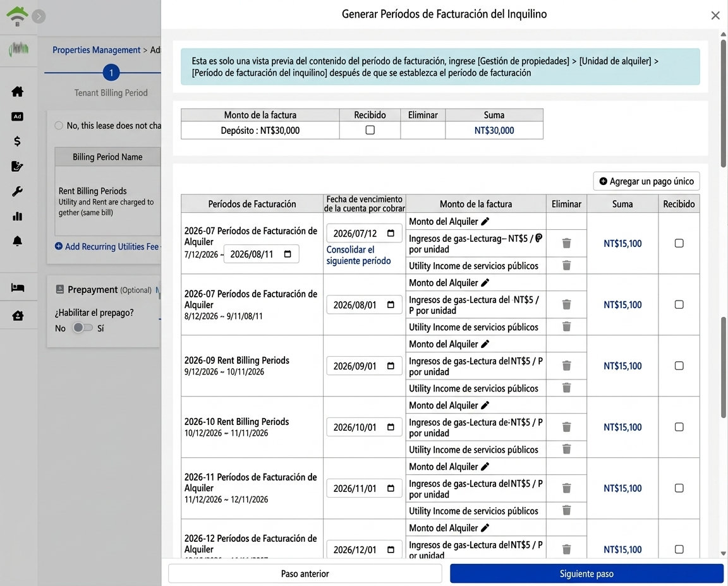Viewport: 728px width, 586px height.
Task: Open the bed rooms sidebar icon
Action: 18,288
